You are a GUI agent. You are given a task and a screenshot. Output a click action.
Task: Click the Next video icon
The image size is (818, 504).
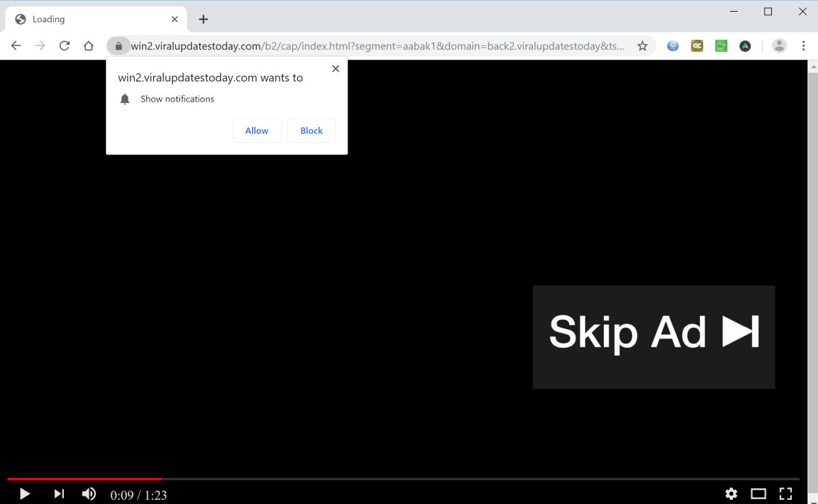(x=58, y=494)
